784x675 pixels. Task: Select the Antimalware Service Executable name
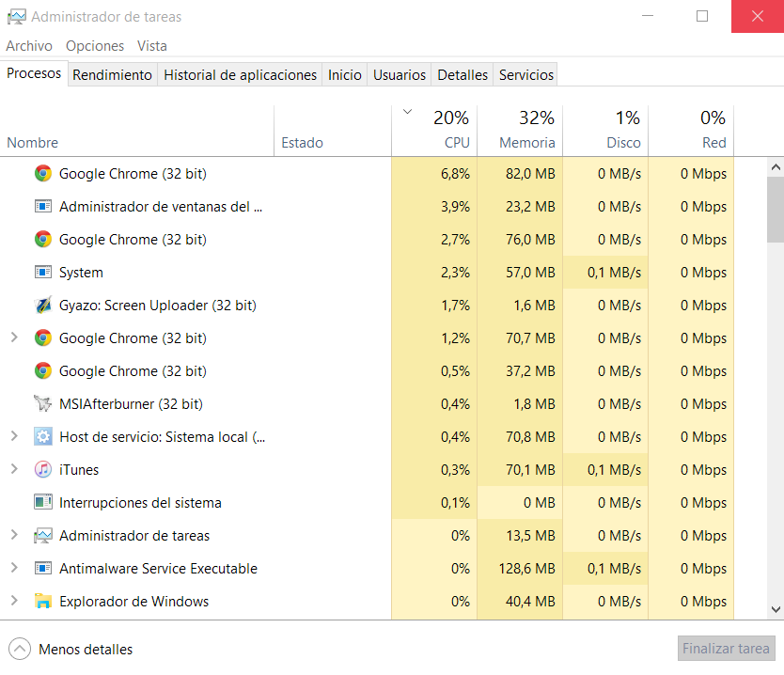158,569
